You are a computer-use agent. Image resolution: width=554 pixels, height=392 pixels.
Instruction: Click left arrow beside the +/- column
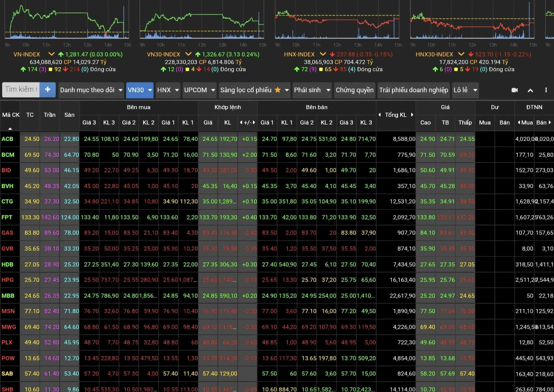click(241, 122)
